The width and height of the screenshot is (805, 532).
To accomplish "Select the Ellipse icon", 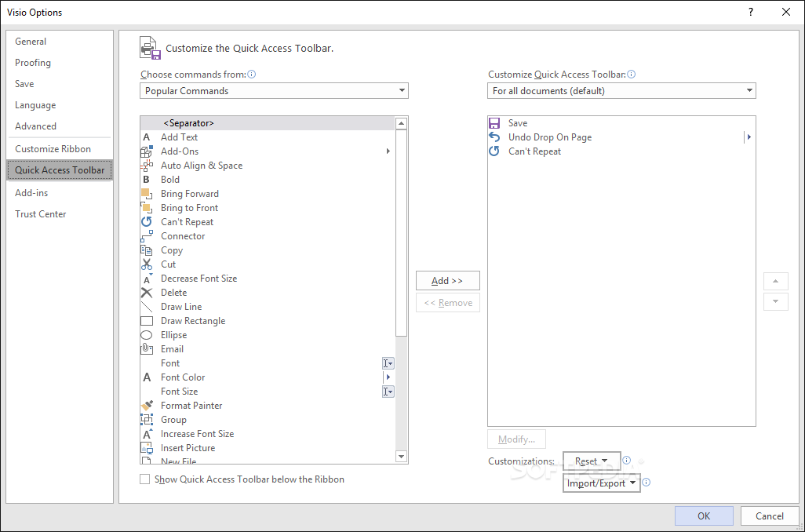I will tap(146, 335).
